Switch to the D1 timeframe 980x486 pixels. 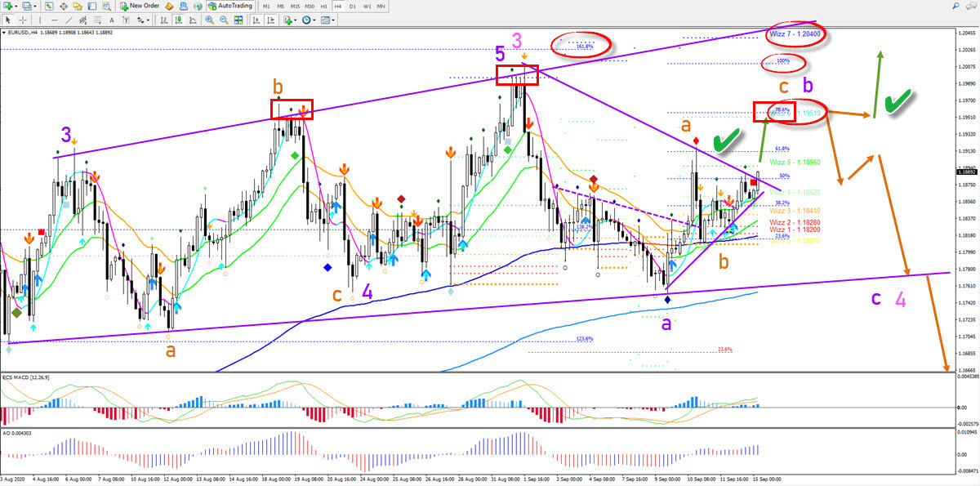[353, 6]
